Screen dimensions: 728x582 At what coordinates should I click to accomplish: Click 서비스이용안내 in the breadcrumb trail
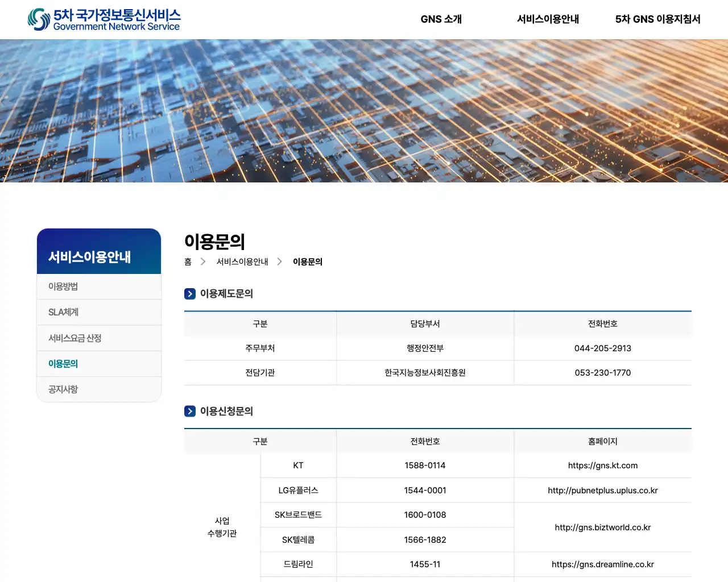coord(242,261)
